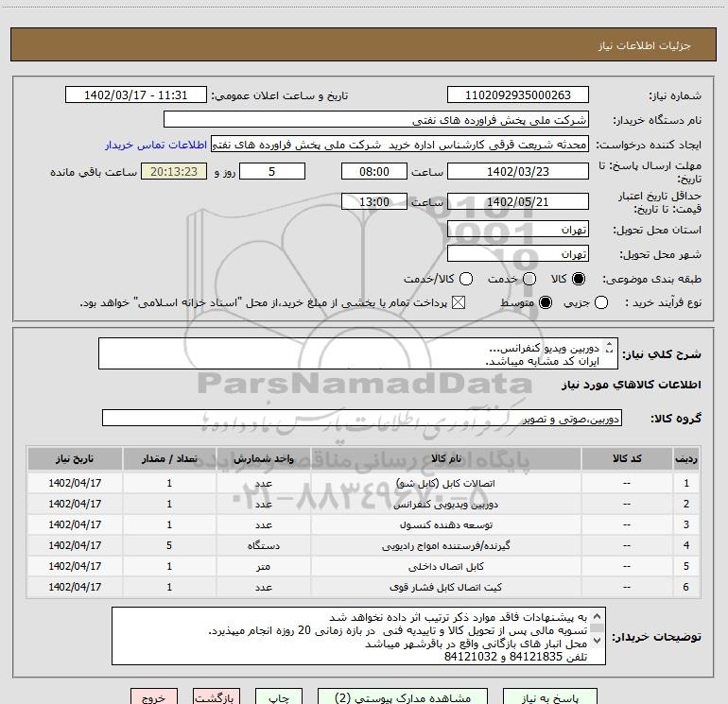Select the کالا radio button
Screen dimensions: 728x704
(579, 279)
